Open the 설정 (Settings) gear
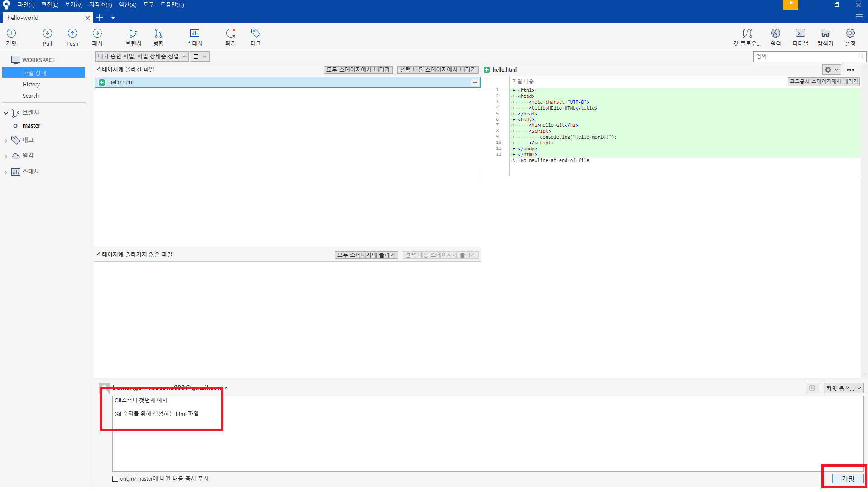The image size is (868, 492). (x=850, y=37)
